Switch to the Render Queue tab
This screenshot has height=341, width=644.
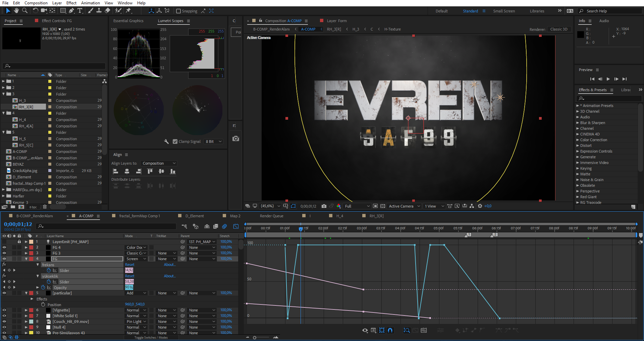click(272, 216)
